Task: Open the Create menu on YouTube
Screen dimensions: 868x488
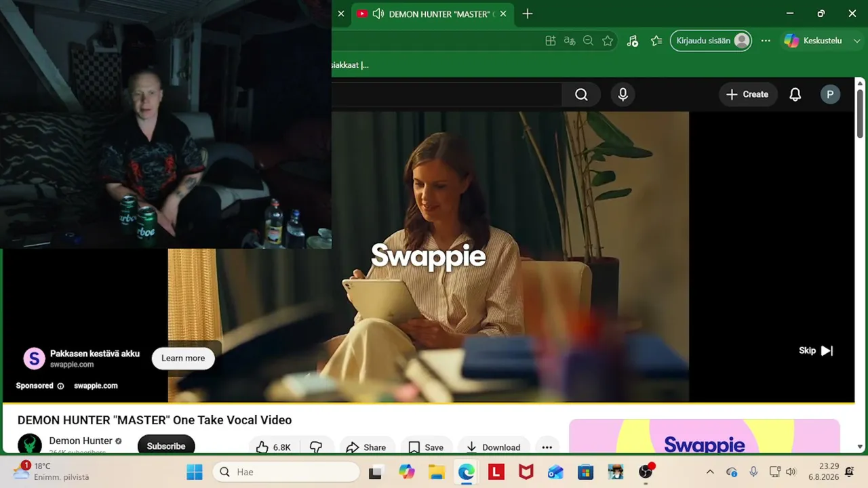Action: [x=747, y=95]
